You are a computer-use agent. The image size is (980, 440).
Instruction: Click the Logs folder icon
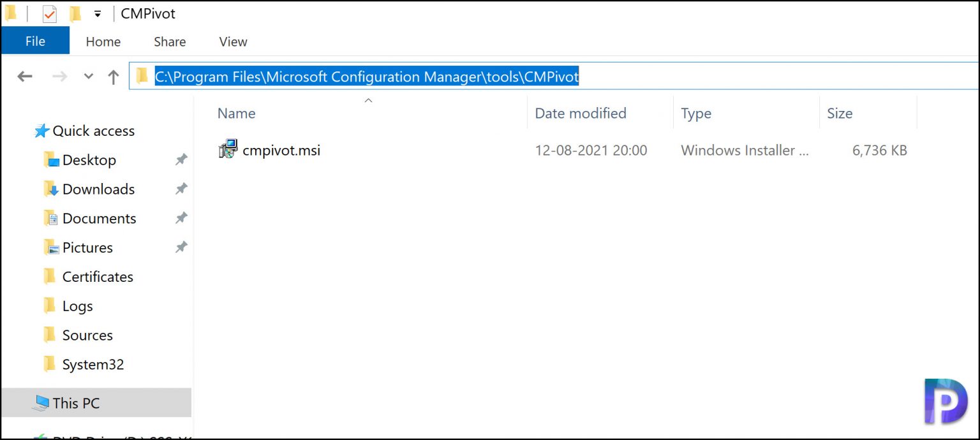coord(50,305)
